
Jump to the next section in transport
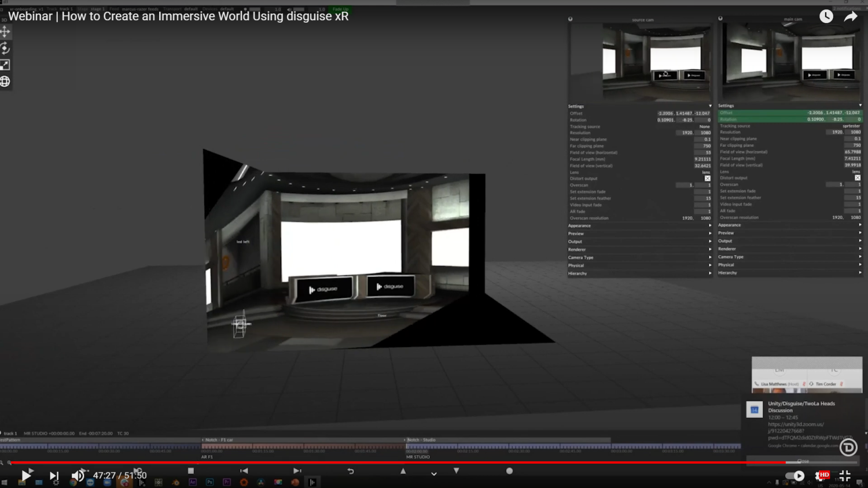coord(297,471)
